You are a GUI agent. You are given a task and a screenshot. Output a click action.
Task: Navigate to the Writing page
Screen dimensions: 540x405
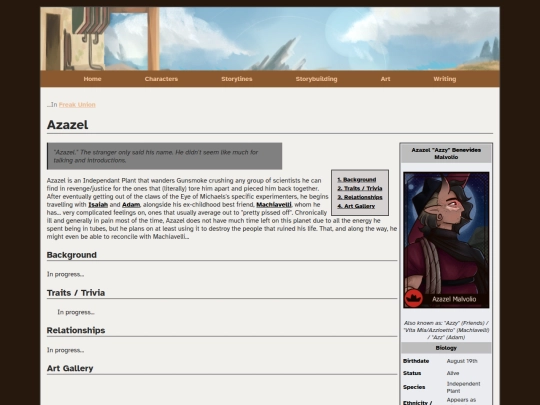pyautogui.click(x=445, y=79)
